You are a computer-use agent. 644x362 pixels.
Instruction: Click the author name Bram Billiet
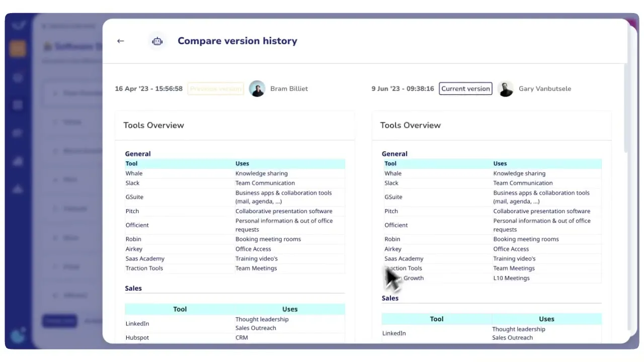point(289,89)
